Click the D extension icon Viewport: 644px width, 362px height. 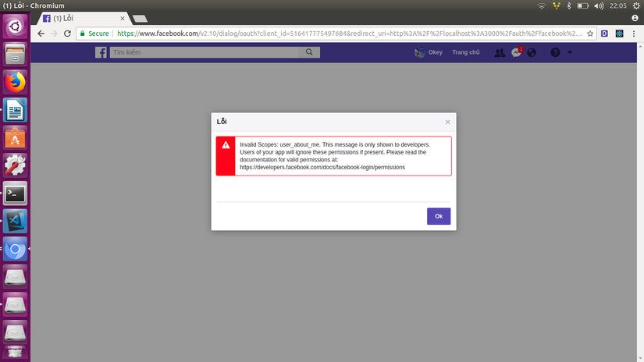[604, 34]
